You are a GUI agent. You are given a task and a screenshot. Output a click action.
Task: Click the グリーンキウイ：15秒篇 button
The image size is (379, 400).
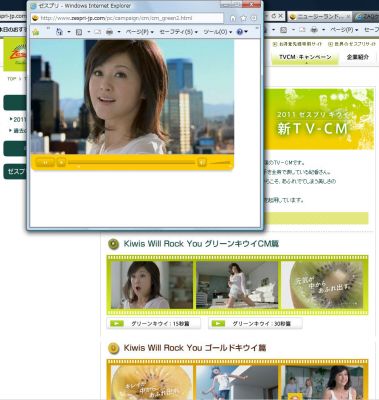(154, 323)
